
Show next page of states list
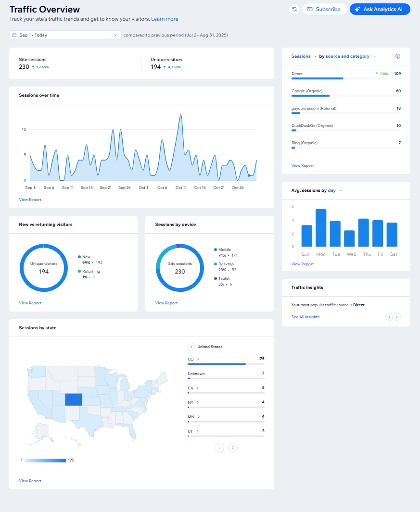[x=233, y=448]
